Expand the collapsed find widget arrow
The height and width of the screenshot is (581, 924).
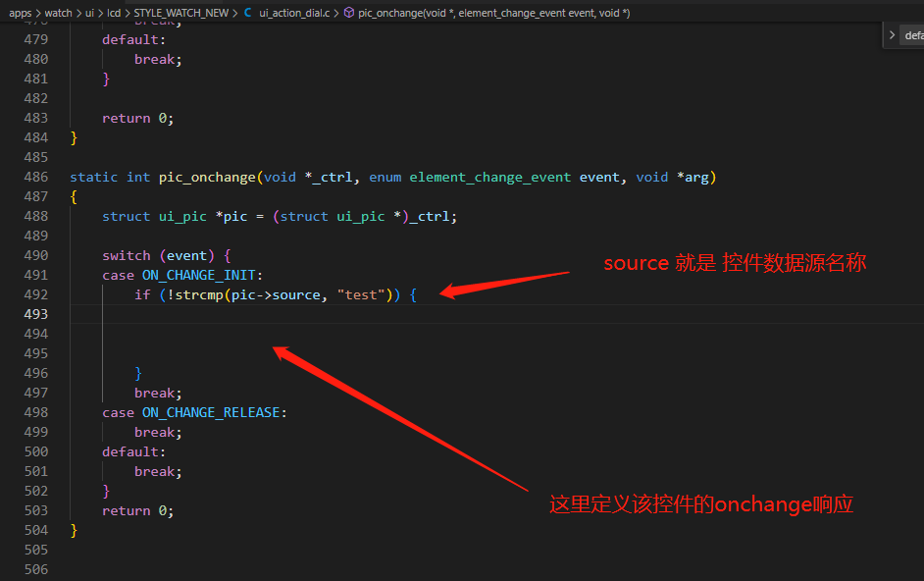tap(893, 35)
